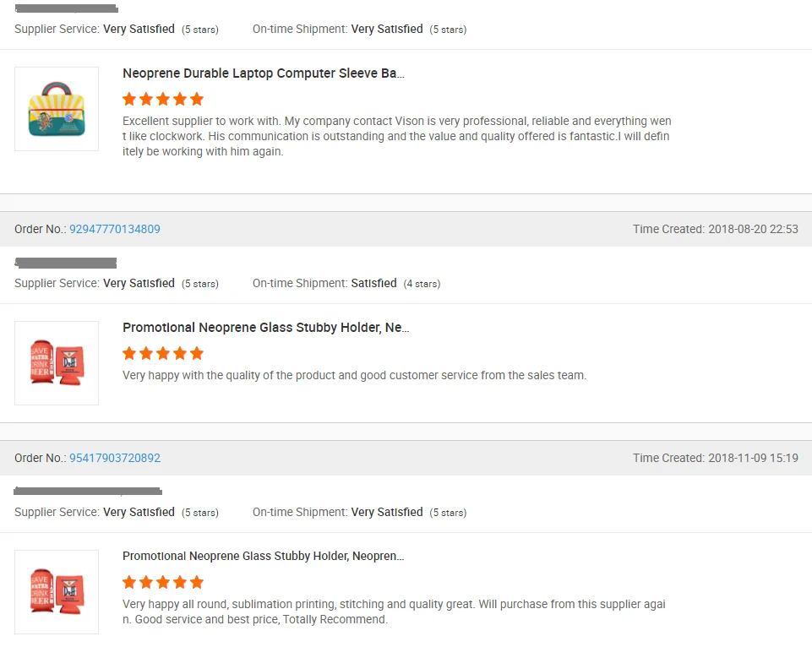
Task: Open order number 95417903720892
Action: (114, 458)
